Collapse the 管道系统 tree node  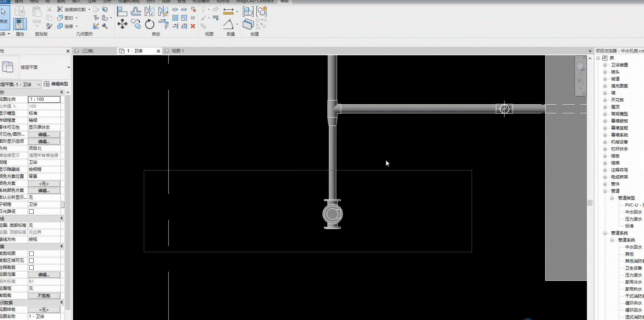(x=605, y=233)
